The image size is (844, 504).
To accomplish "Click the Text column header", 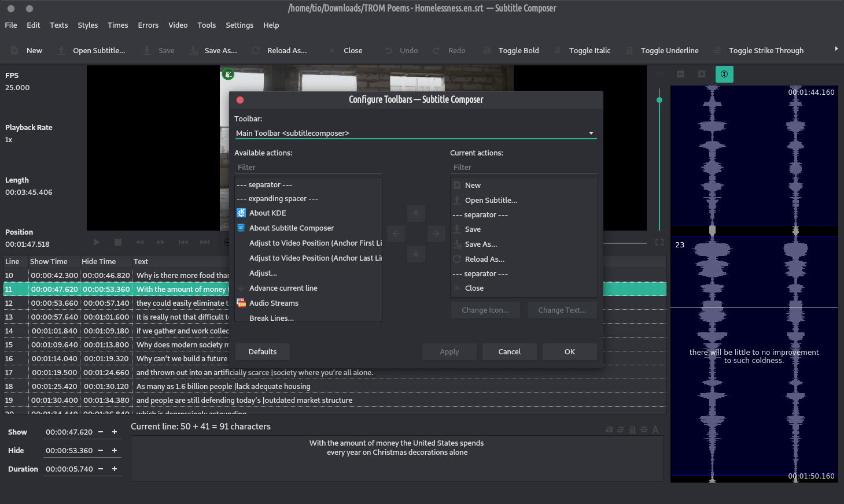I will pyautogui.click(x=399, y=261).
